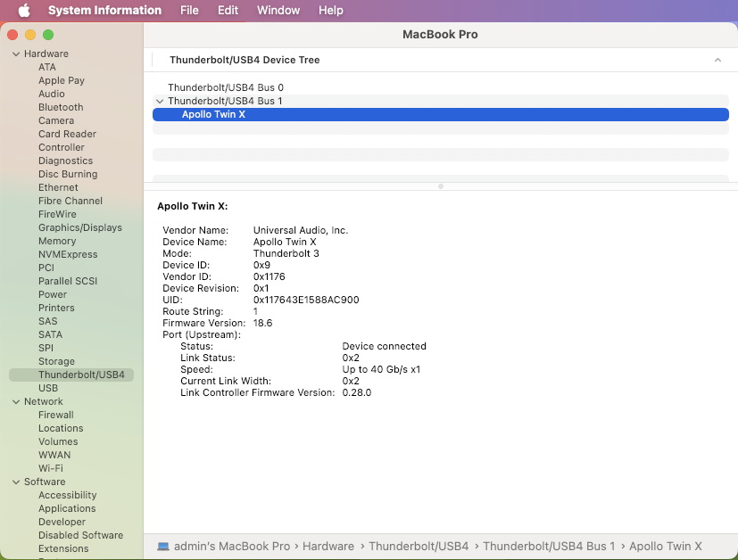
Task: Open the Apple menu icon
Action: tap(24, 11)
